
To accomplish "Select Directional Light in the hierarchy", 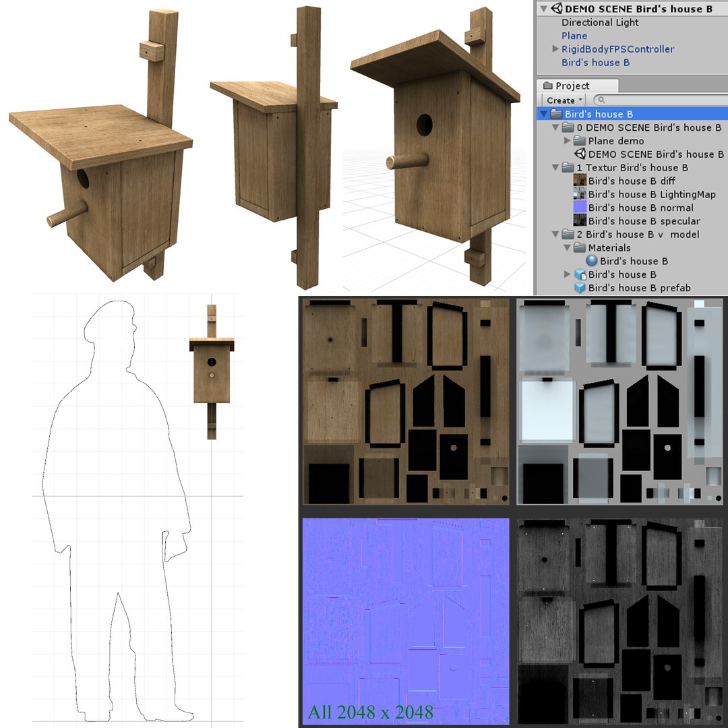I will (600, 22).
